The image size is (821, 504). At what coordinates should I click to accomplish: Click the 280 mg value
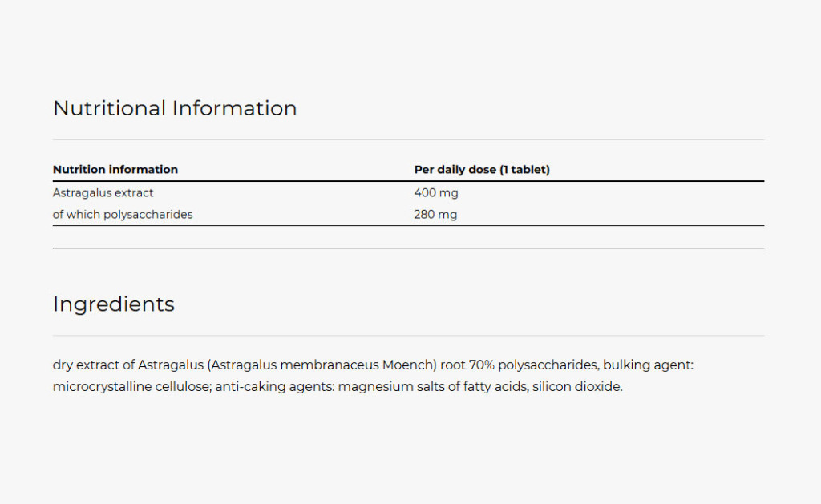coord(436,215)
